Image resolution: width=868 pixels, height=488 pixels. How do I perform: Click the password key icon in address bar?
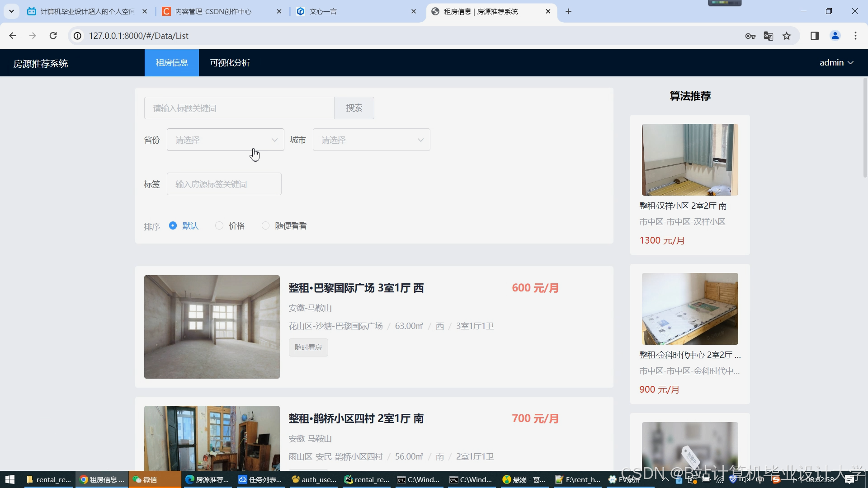click(x=750, y=36)
